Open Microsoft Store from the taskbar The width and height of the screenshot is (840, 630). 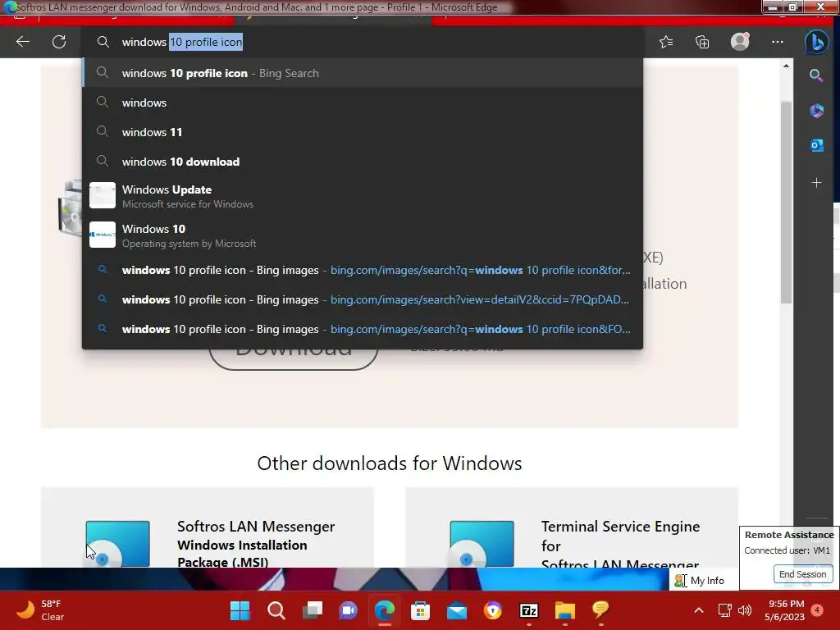pyautogui.click(x=421, y=610)
